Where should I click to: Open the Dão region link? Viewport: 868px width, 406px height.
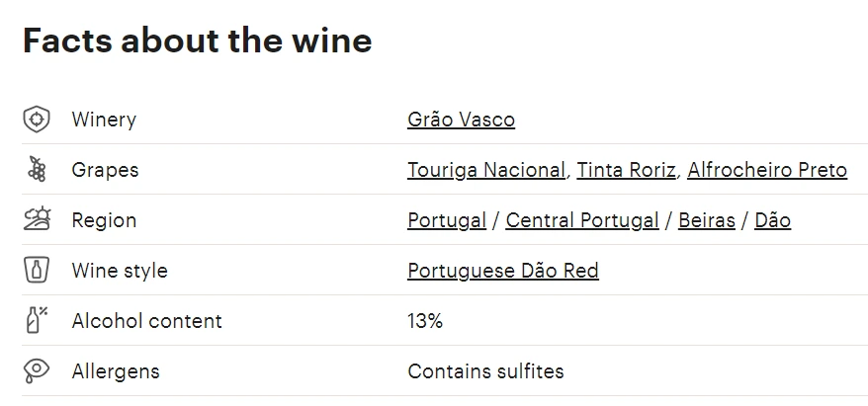pos(772,220)
